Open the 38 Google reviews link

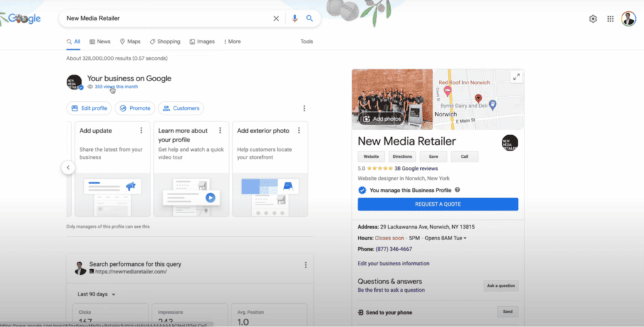[416, 169]
